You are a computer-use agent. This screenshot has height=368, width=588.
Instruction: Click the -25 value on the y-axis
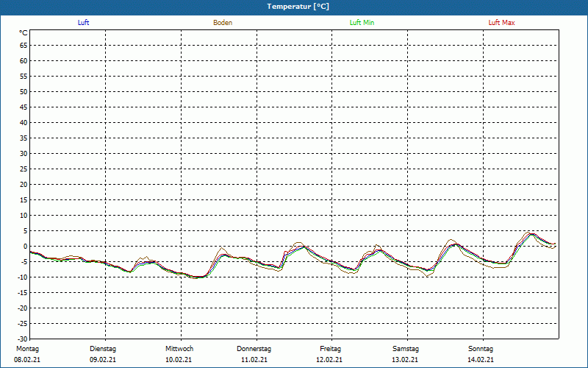point(23,324)
